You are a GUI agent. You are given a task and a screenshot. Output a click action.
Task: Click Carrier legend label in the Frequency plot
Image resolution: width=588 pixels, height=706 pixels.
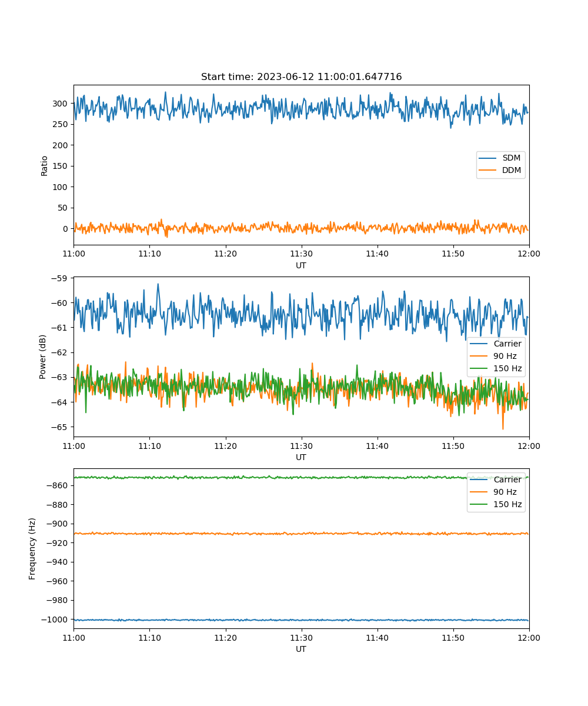pos(507,479)
